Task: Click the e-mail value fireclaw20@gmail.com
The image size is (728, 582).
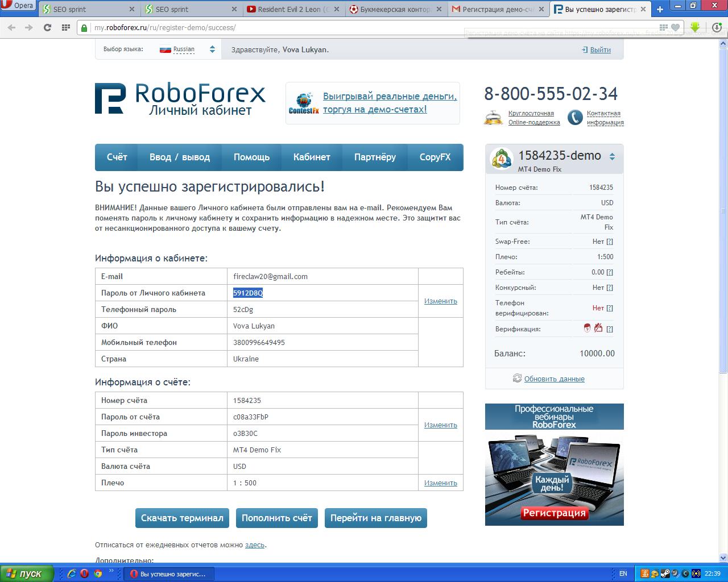Action: click(270, 277)
